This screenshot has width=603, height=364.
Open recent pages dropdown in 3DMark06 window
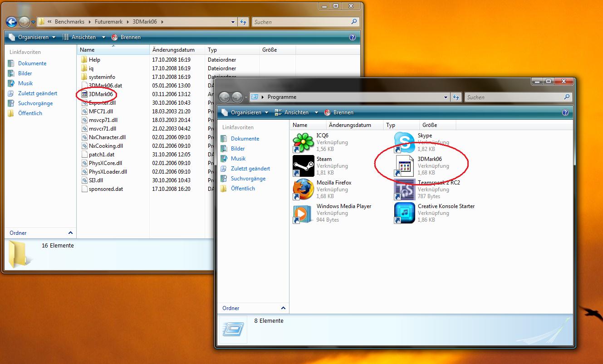33,22
